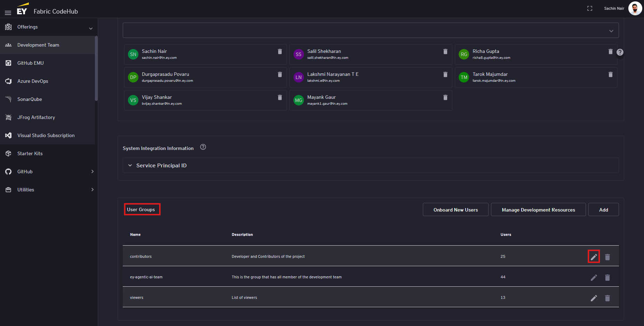Click System Integration Information help icon
This screenshot has width=644, height=326.
click(203, 147)
